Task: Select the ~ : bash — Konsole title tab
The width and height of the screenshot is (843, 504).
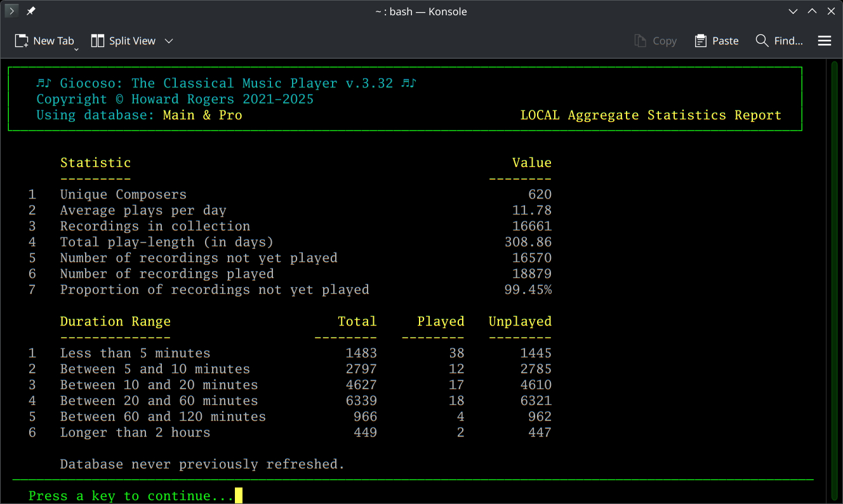Action: click(x=421, y=11)
